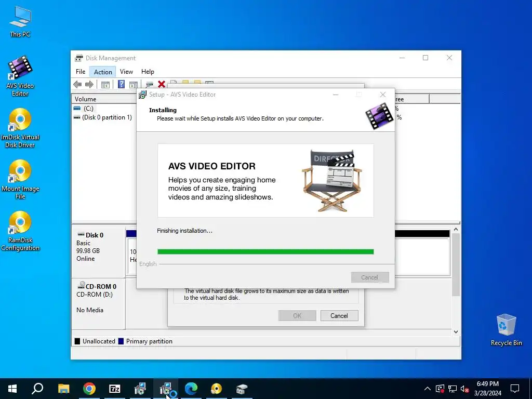Click Cancel in the AVS setup window
Viewport: 532px width, 399px height.
pyautogui.click(x=370, y=277)
